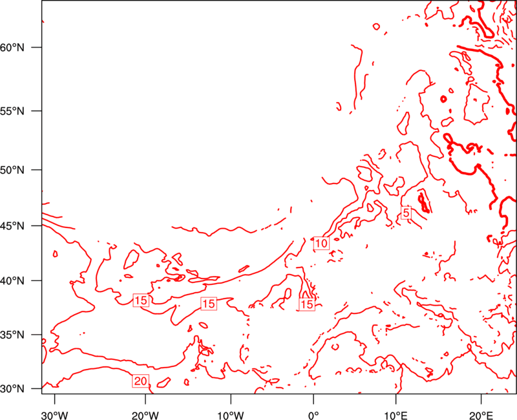Select the 10°W longitude axis label
Screen dimensions: 517x420
pos(231,415)
